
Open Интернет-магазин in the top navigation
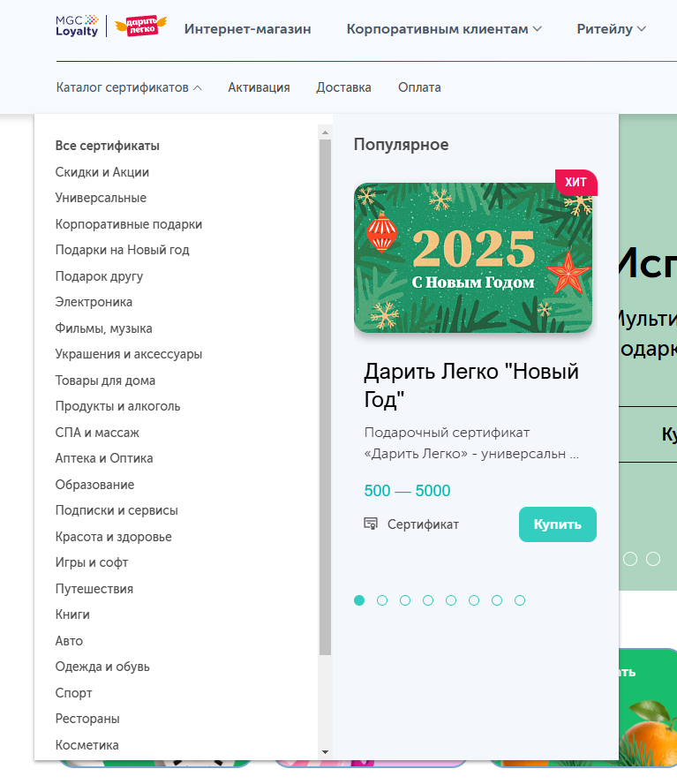pyautogui.click(x=247, y=29)
